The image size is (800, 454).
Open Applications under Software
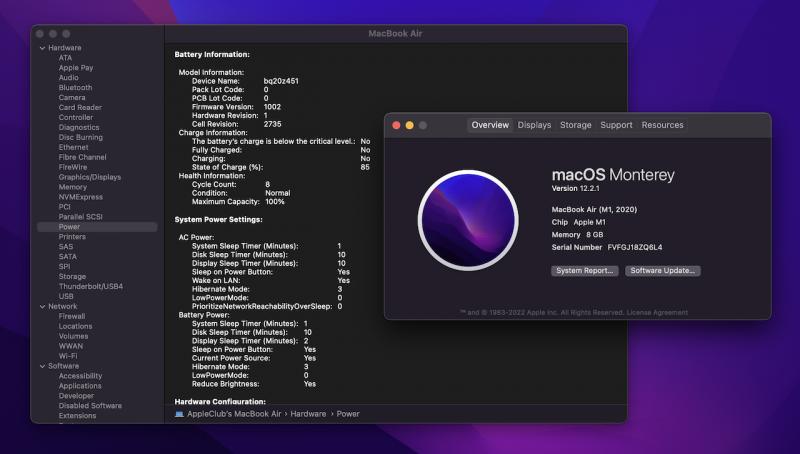pyautogui.click(x=80, y=386)
